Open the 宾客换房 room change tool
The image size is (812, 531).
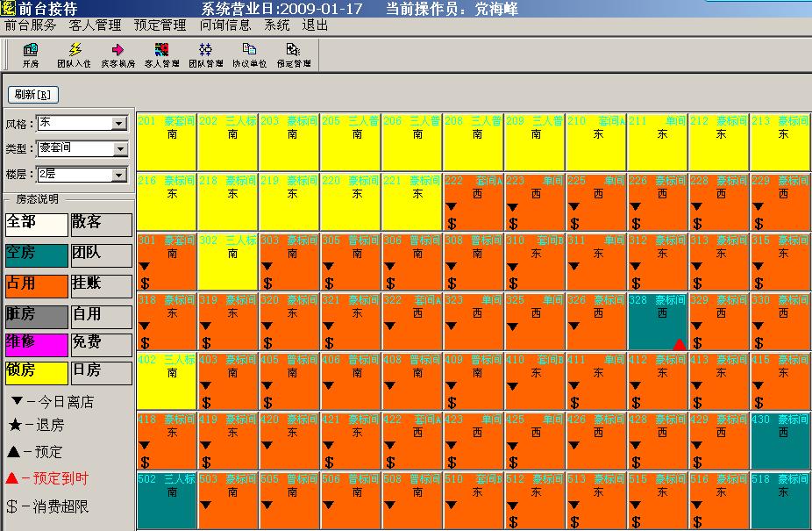118,54
